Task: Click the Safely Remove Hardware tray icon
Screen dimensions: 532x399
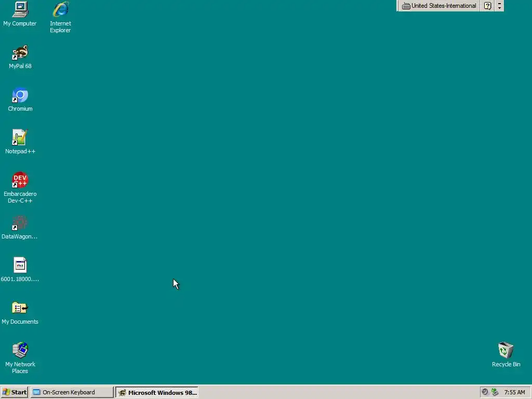Action: click(495, 392)
